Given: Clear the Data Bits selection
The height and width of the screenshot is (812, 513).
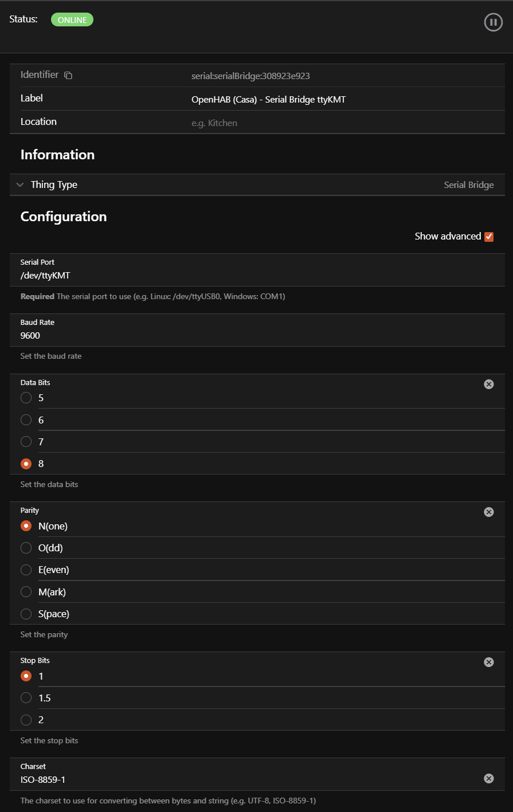Looking at the screenshot, I should [x=488, y=384].
